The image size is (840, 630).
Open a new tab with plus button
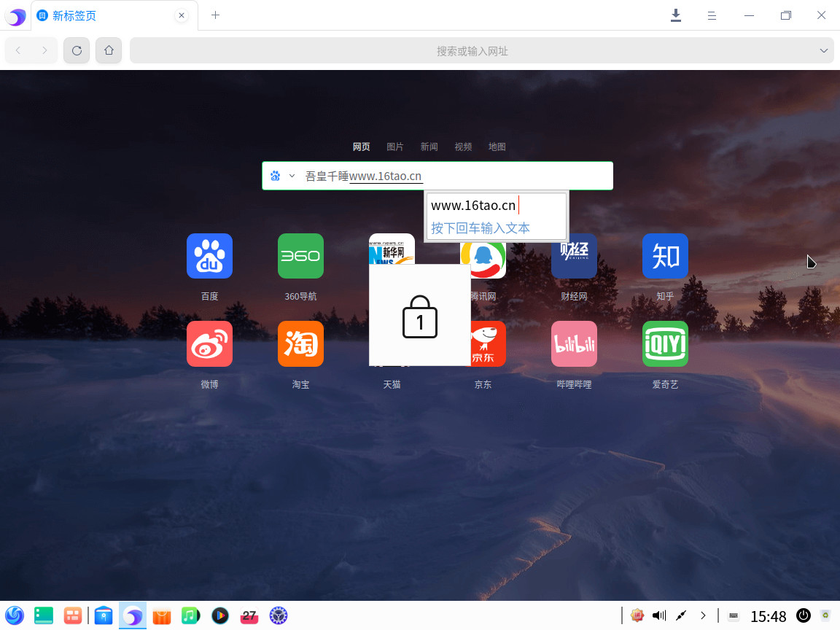tap(215, 15)
